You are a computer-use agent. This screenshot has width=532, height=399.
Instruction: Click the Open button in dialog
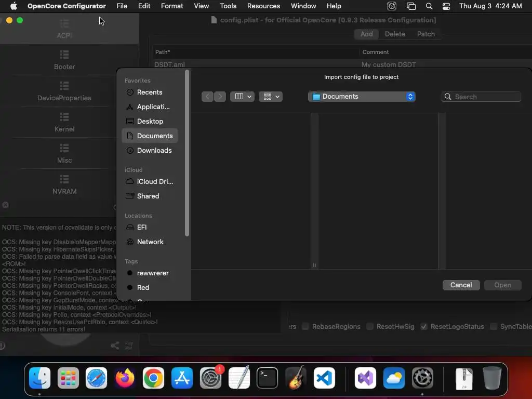tap(502, 285)
